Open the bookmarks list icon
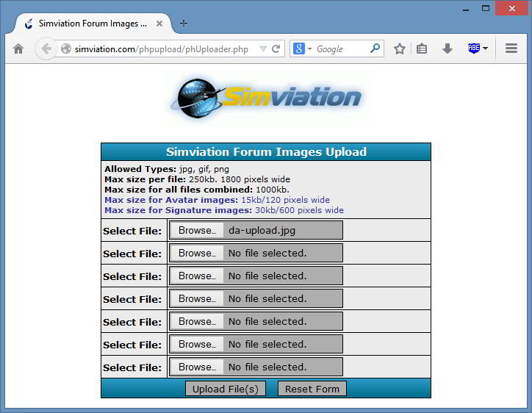Image resolution: width=532 pixels, height=413 pixels. pyautogui.click(x=422, y=49)
